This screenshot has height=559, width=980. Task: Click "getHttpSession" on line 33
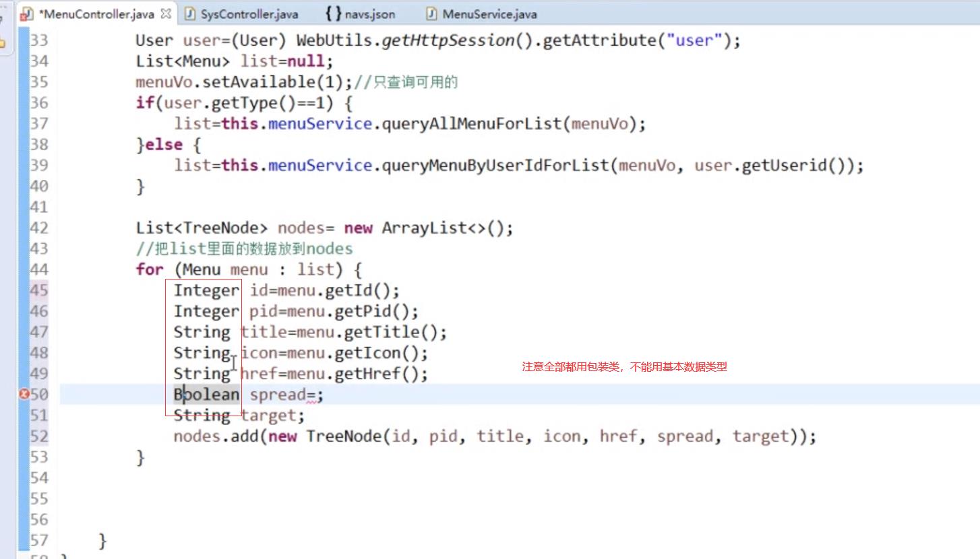coord(448,40)
